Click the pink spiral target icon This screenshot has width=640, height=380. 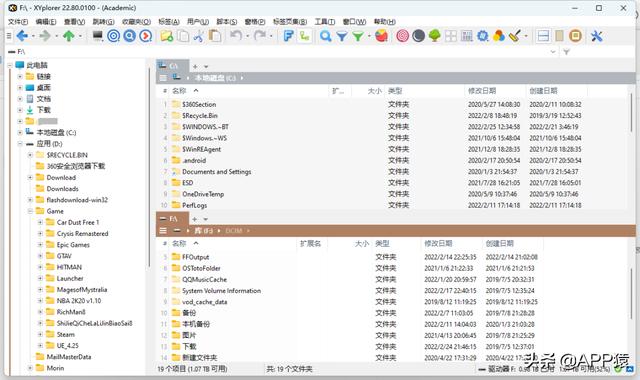[x=402, y=36]
